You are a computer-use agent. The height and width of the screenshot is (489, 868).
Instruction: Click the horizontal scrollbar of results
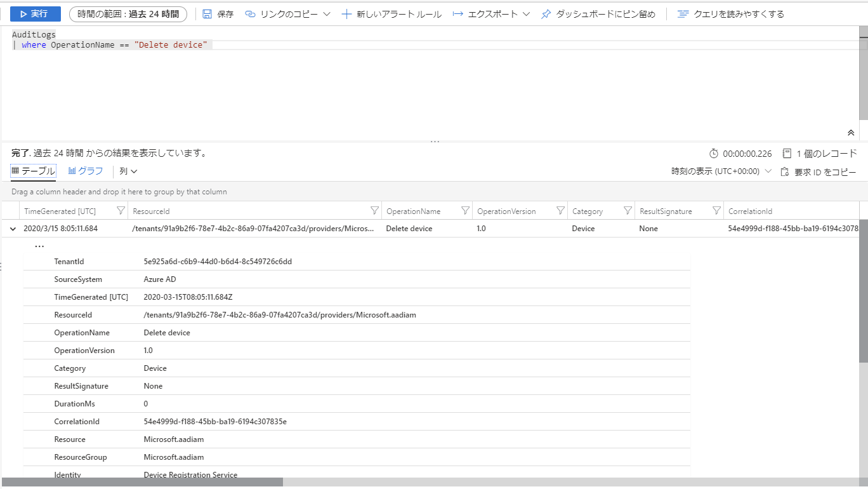point(142,482)
